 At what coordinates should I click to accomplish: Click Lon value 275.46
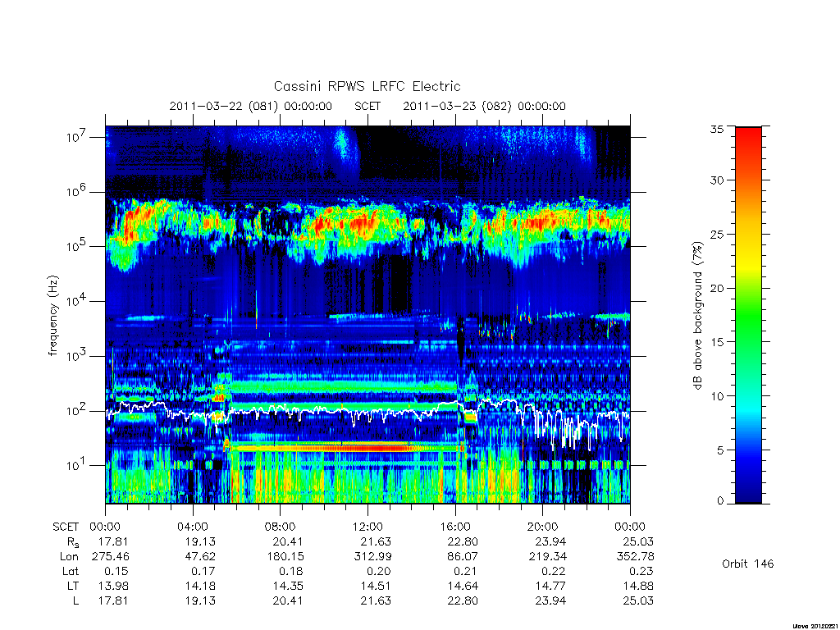111,557
